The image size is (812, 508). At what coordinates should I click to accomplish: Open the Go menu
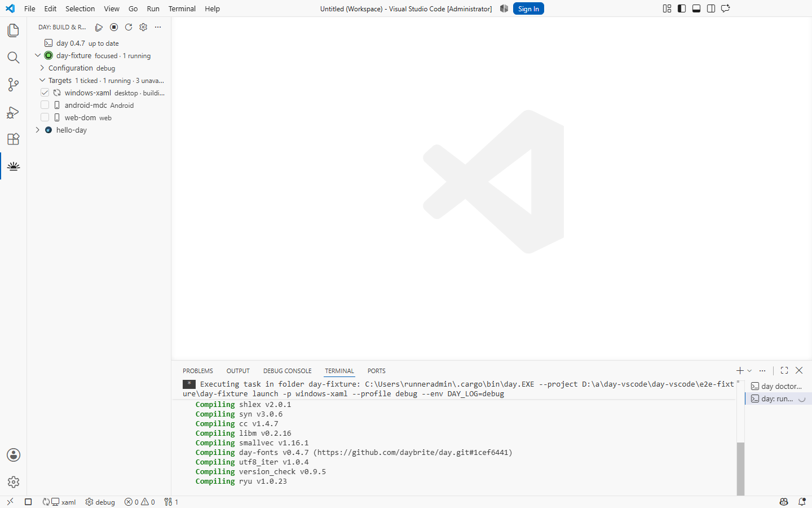[133, 8]
